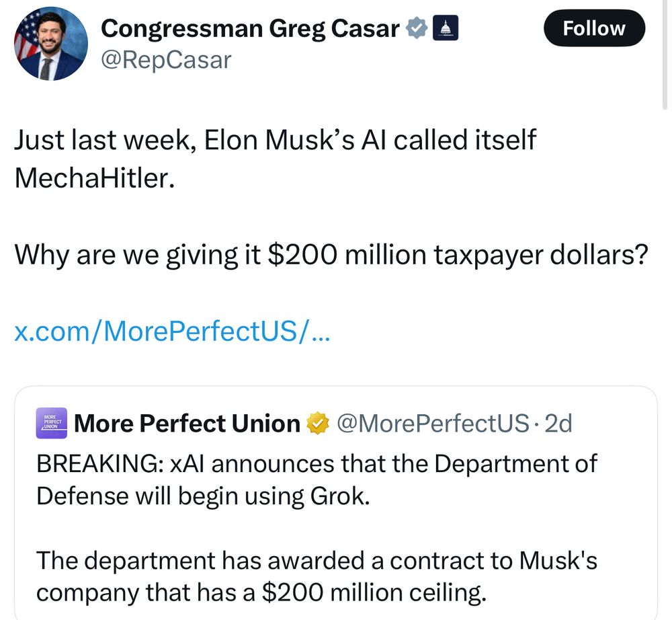The height and width of the screenshot is (620, 672).
Task: Click the More Perfect Union logo avatar
Action: click(52, 423)
